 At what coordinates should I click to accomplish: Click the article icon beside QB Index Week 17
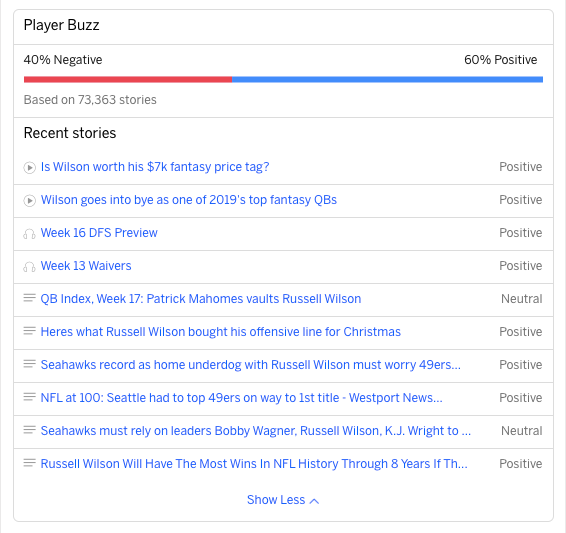pos(30,298)
